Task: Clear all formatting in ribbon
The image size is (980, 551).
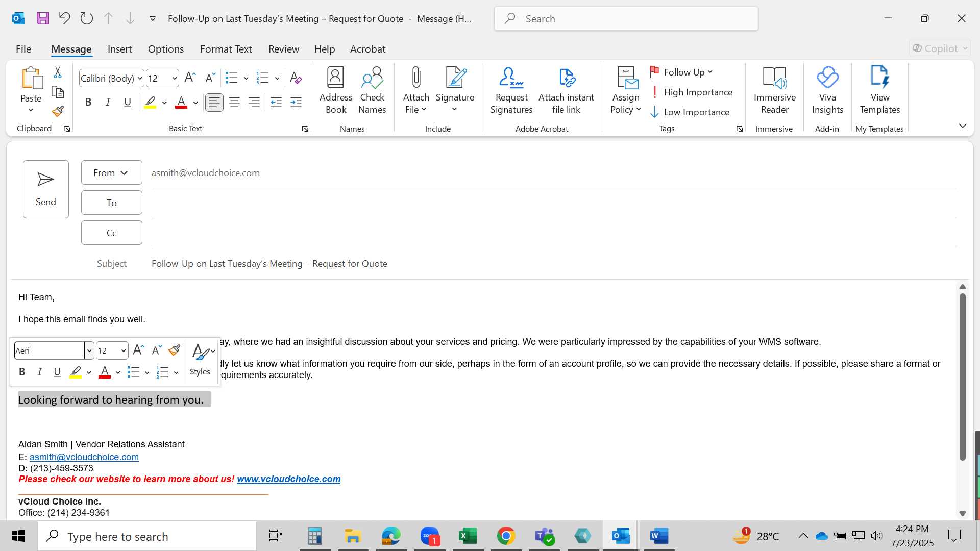Action: 296,78
